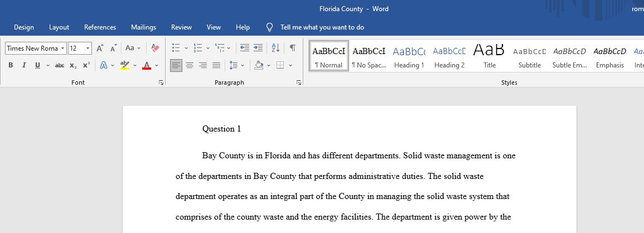Apply subscript formatting
This screenshot has width=644, height=233.
point(73,65)
